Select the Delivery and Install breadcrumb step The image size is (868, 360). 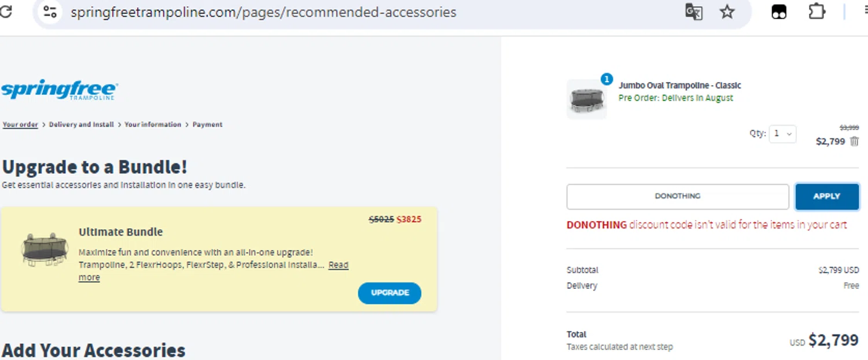pos(81,124)
